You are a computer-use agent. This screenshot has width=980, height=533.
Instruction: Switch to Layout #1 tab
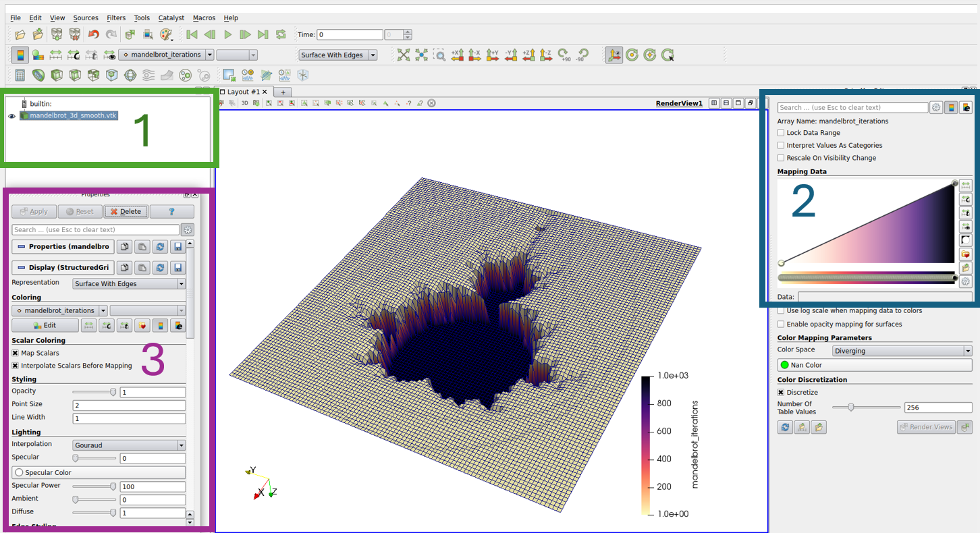pos(243,92)
